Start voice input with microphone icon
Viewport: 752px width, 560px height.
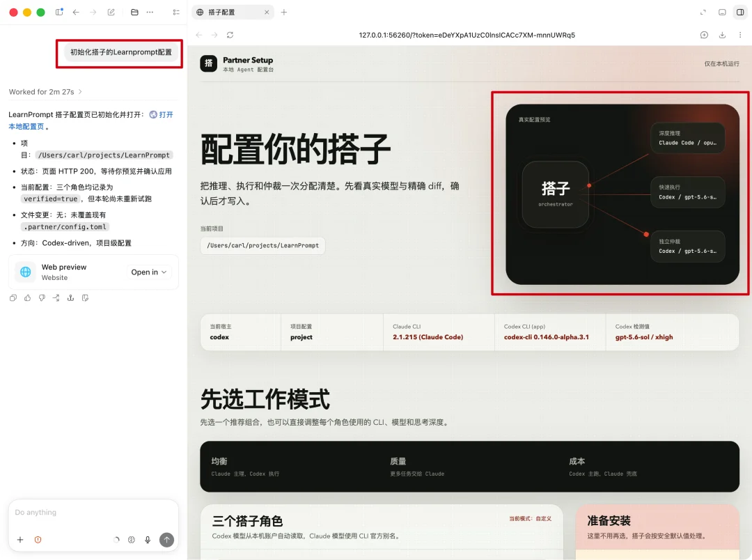click(x=148, y=540)
